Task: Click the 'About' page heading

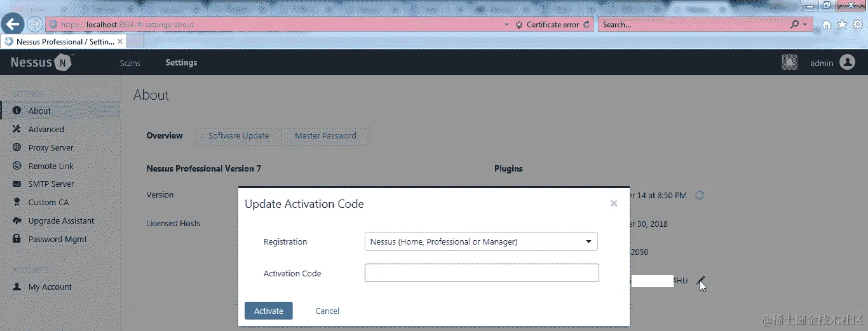Action: tap(151, 95)
